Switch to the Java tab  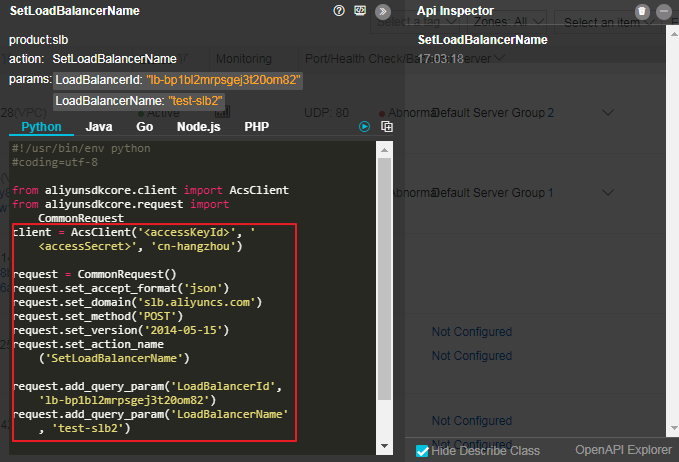(x=99, y=126)
